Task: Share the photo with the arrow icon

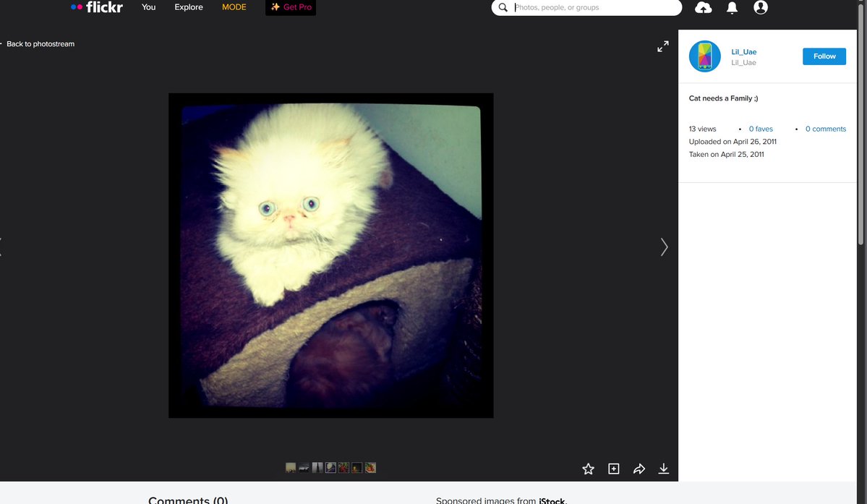Action: click(639, 469)
